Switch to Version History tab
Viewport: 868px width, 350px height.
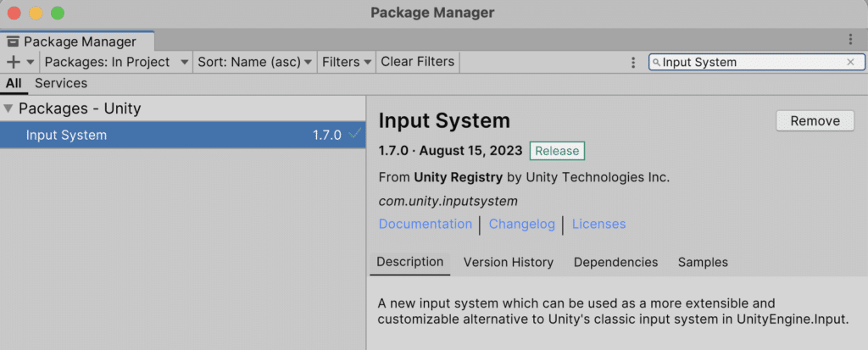tap(508, 262)
